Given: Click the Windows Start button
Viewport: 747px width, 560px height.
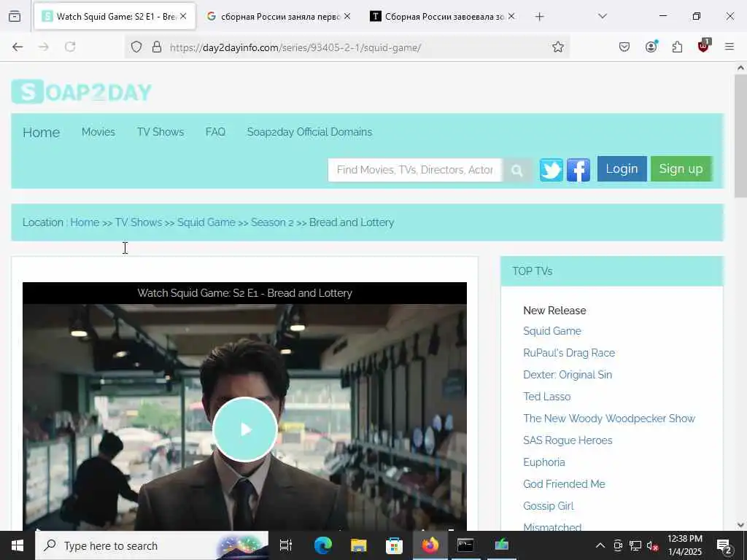Looking at the screenshot, I should coord(18,545).
